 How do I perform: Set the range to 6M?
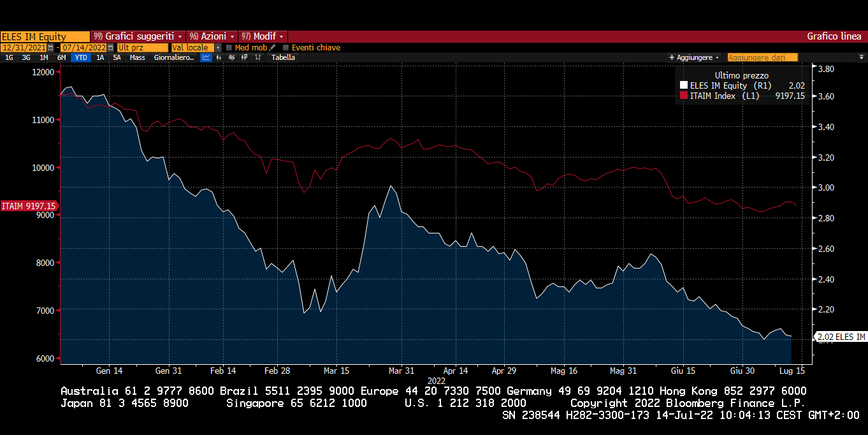pos(61,57)
